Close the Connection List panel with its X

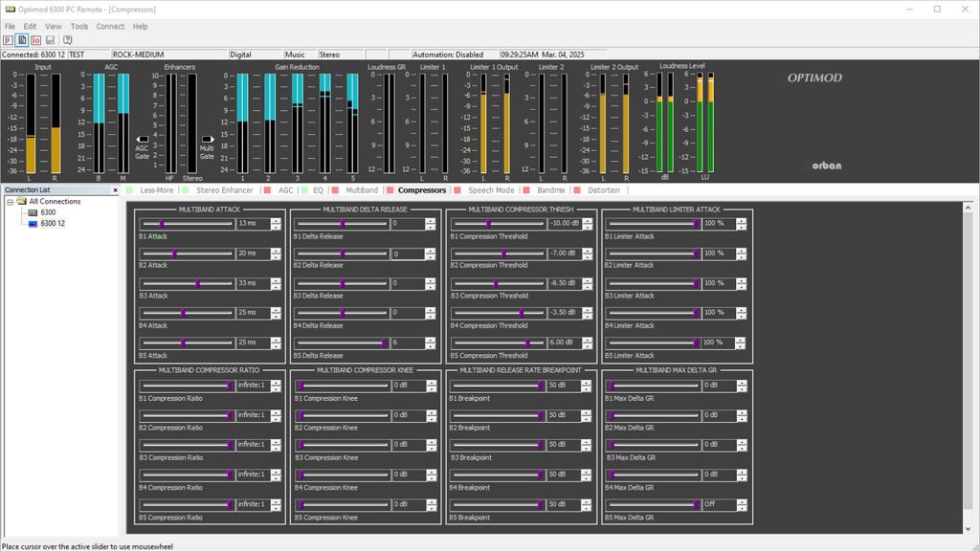pos(117,190)
